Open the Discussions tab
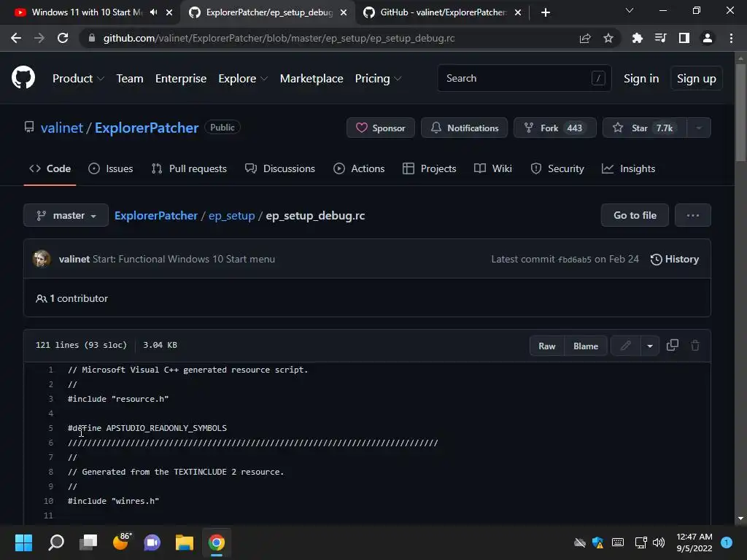The width and height of the screenshot is (747, 560). [280, 168]
